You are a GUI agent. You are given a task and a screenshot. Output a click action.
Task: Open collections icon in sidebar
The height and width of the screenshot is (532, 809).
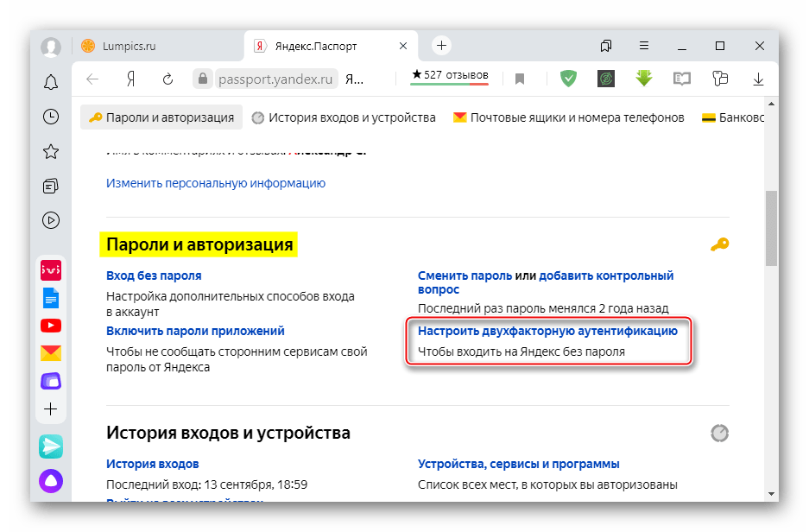click(x=51, y=186)
